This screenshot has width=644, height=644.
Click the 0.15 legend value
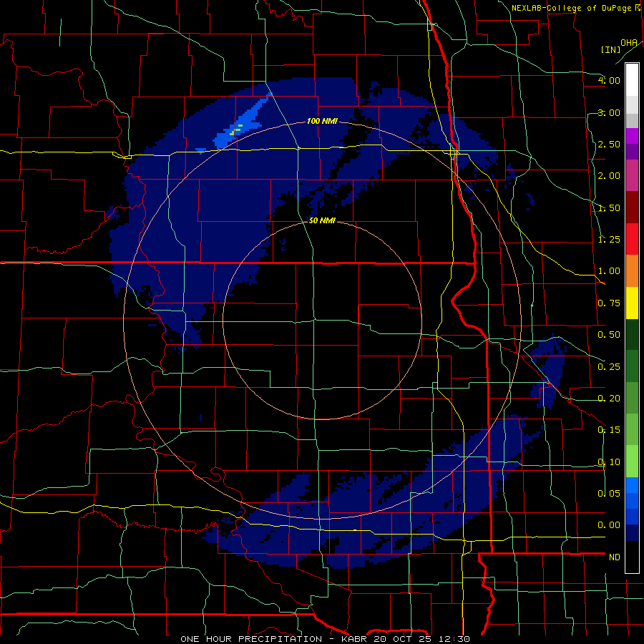click(609, 430)
